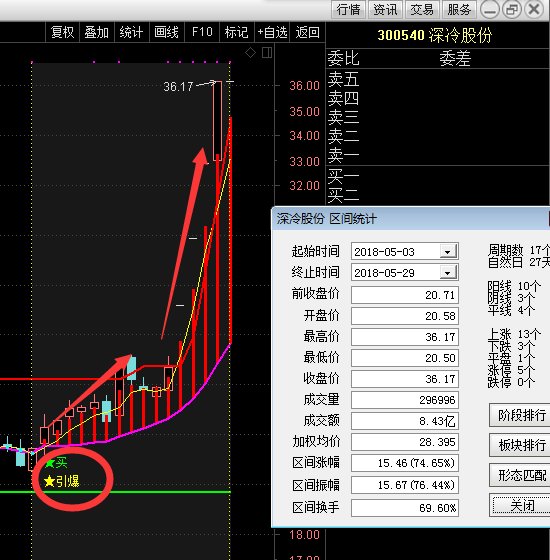Minimize the trading application window
Viewport: 550px width, 560px height.
point(490,10)
